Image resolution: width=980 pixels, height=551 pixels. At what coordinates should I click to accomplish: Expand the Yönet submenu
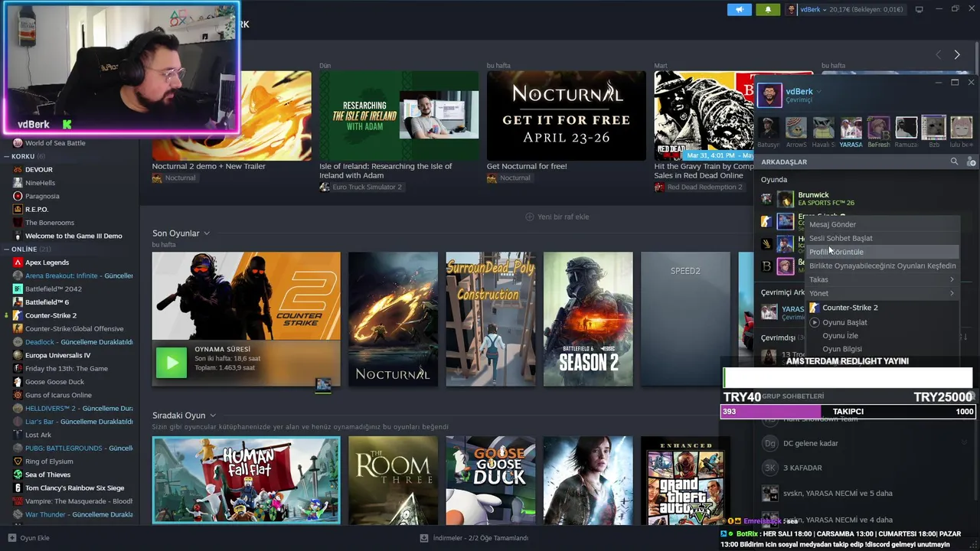(x=882, y=293)
